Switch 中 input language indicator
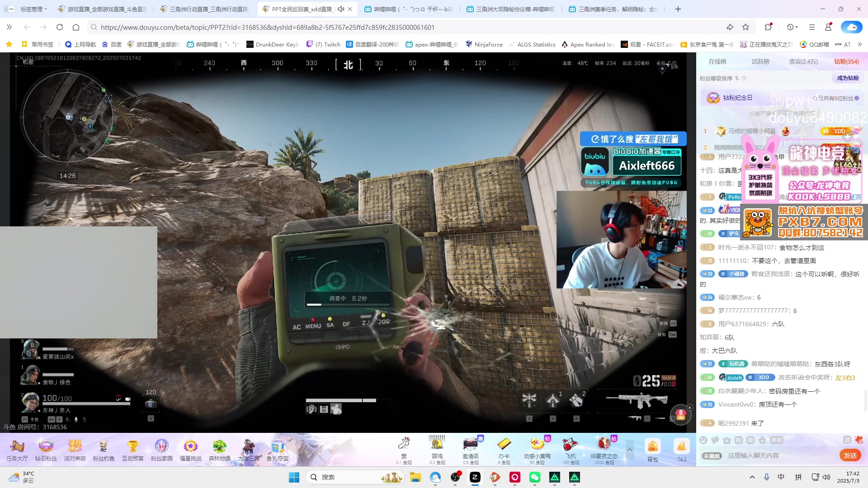 (781, 477)
